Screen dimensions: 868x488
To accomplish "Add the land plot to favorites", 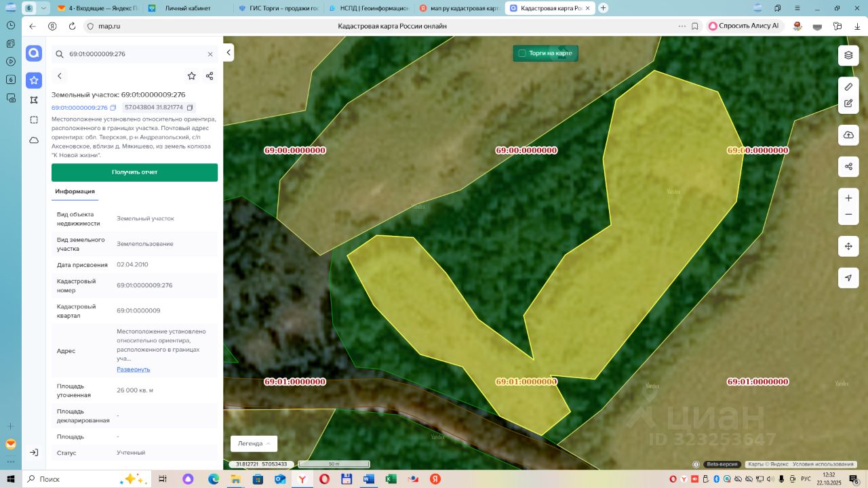I will 192,76.
